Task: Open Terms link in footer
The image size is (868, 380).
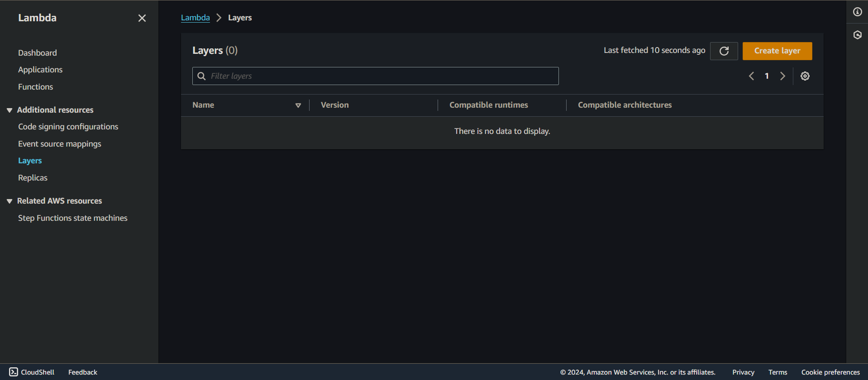Action: pyautogui.click(x=777, y=372)
